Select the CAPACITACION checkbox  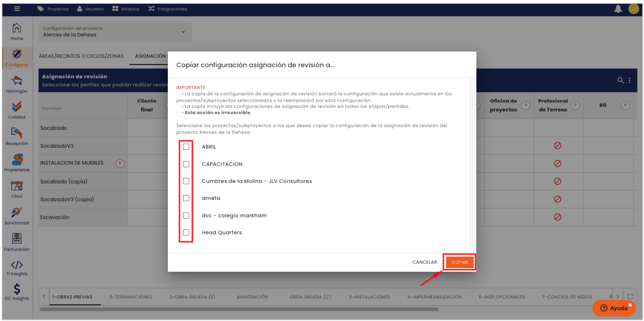coord(186,164)
